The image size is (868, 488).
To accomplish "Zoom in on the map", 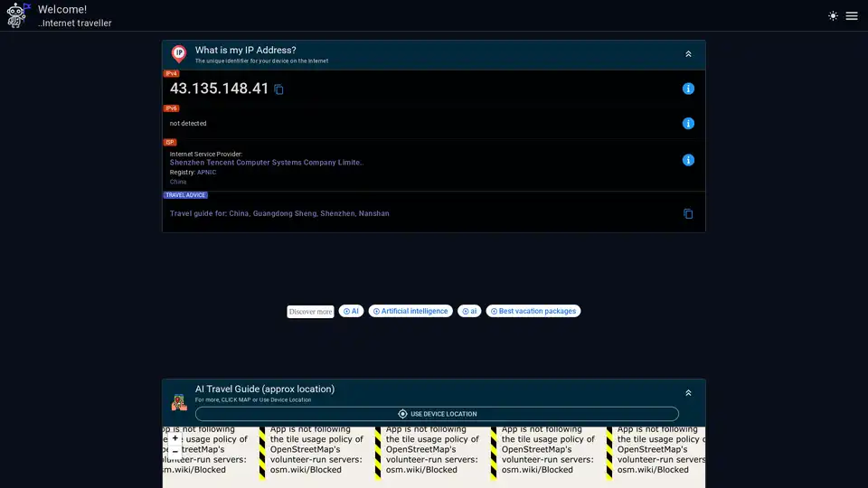I will (175, 438).
